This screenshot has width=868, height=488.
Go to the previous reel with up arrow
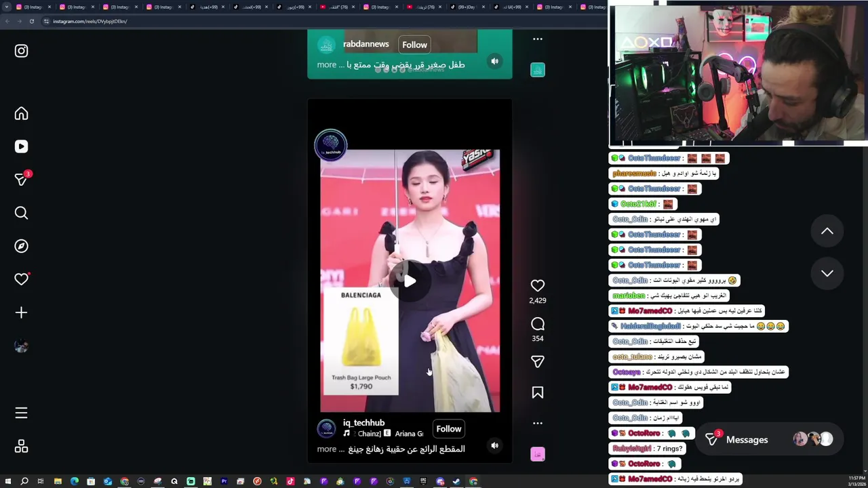point(827,231)
